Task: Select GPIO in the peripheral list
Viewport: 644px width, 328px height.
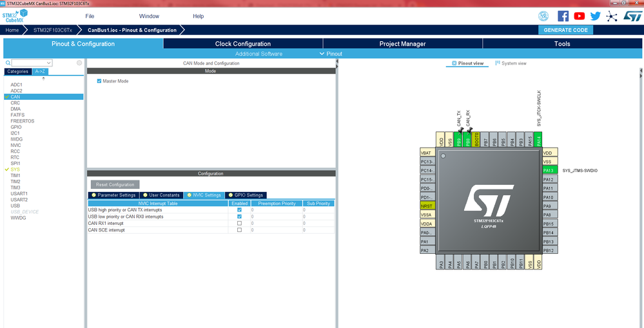Action: [x=16, y=127]
